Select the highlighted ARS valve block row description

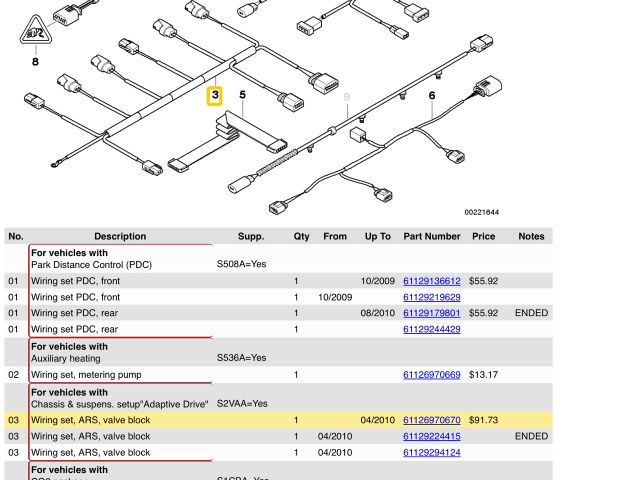(x=90, y=421)
